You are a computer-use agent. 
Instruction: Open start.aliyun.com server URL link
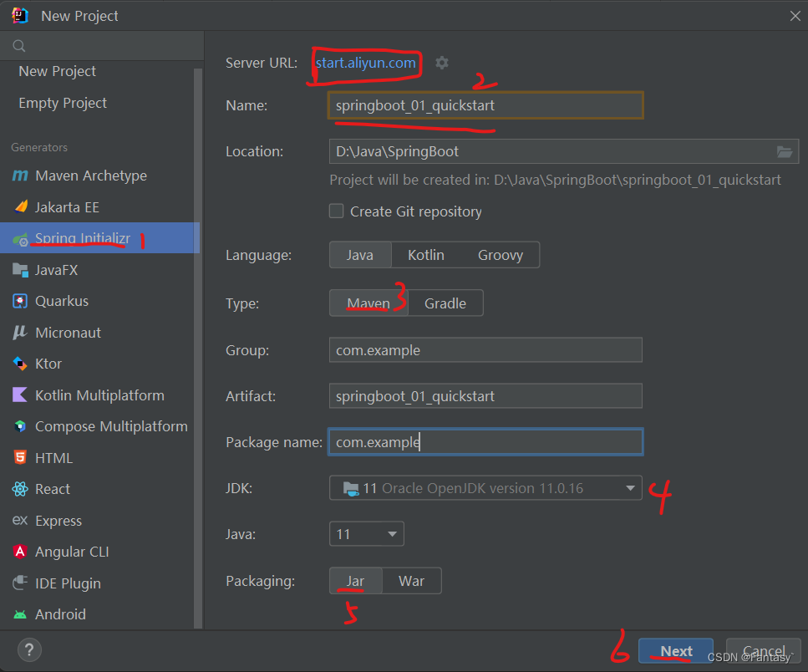(x=365, y=63)
